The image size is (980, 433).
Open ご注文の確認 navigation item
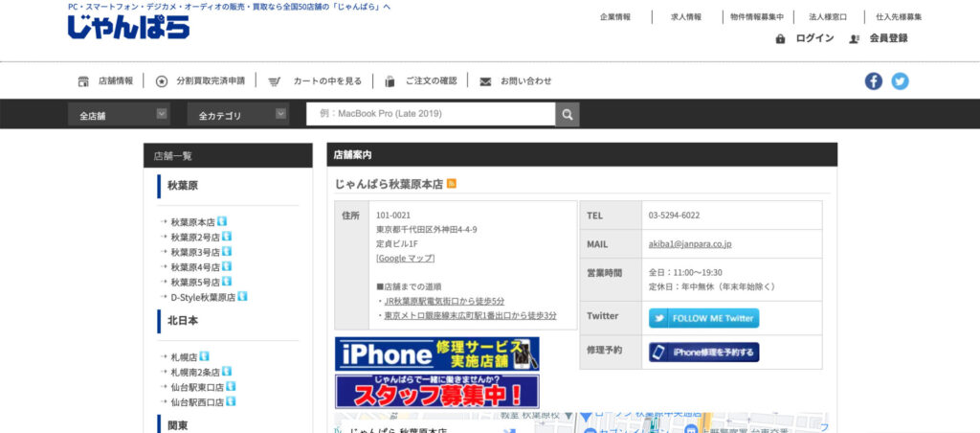432,80
